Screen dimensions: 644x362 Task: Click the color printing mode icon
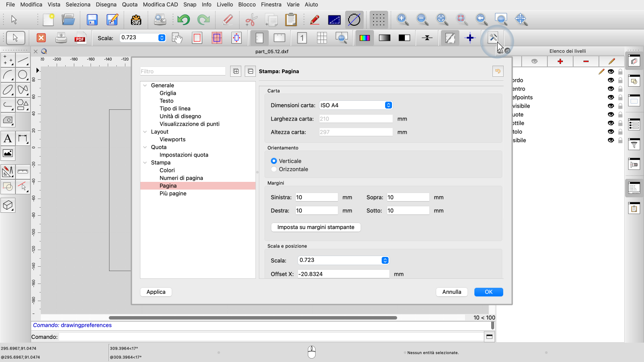[365, 38]
